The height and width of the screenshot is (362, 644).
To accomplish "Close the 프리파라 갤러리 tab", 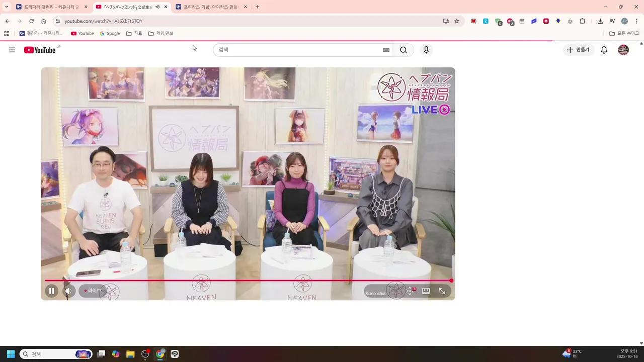I will click(x=86, y=7).
